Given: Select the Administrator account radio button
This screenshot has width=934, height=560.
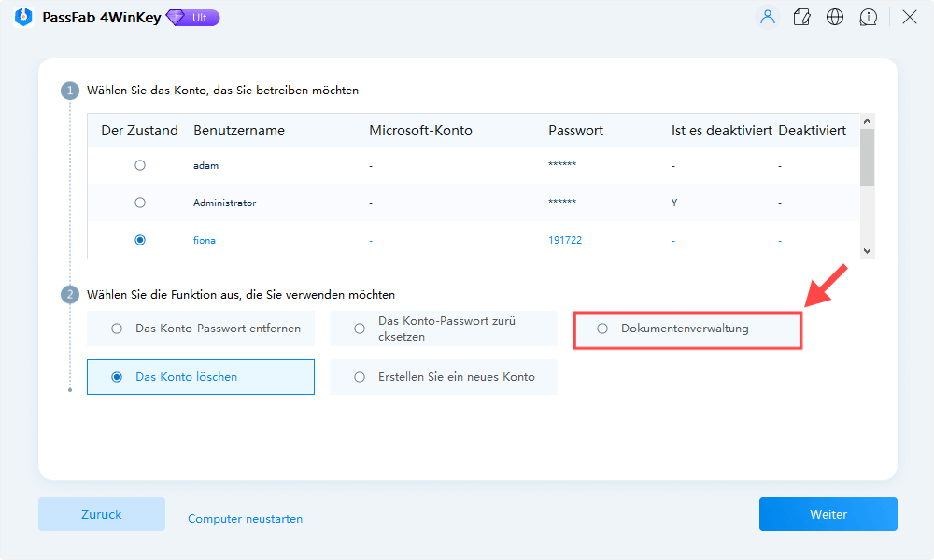Looking at the screenshot, I should tap(140, 203).
